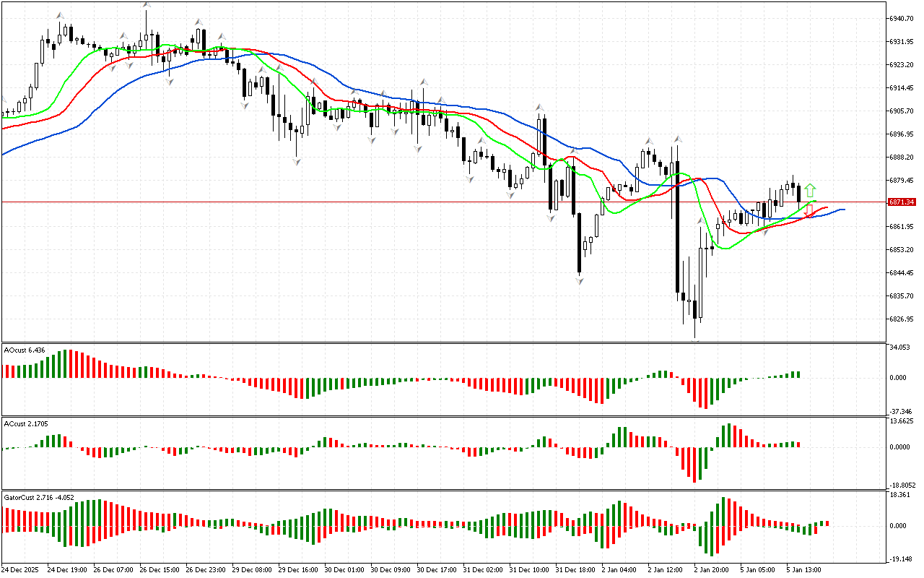Click the right end of blue Alligator line

[843, 210]
